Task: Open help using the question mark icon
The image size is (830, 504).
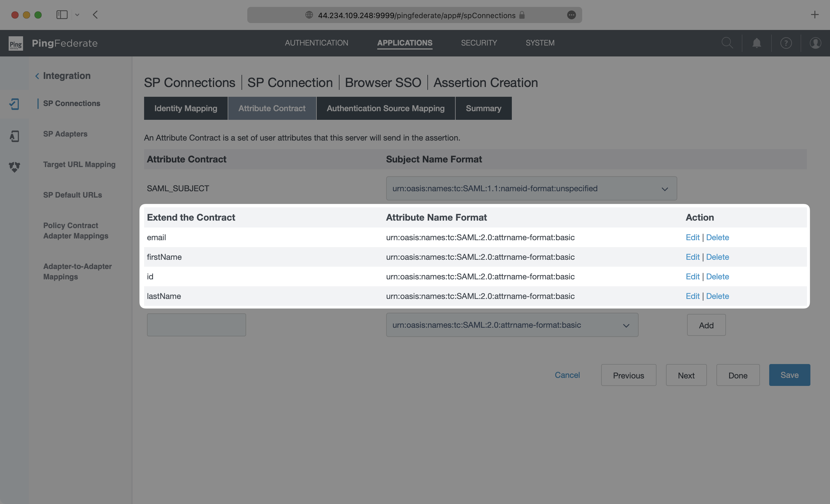Action: point(786,43)
